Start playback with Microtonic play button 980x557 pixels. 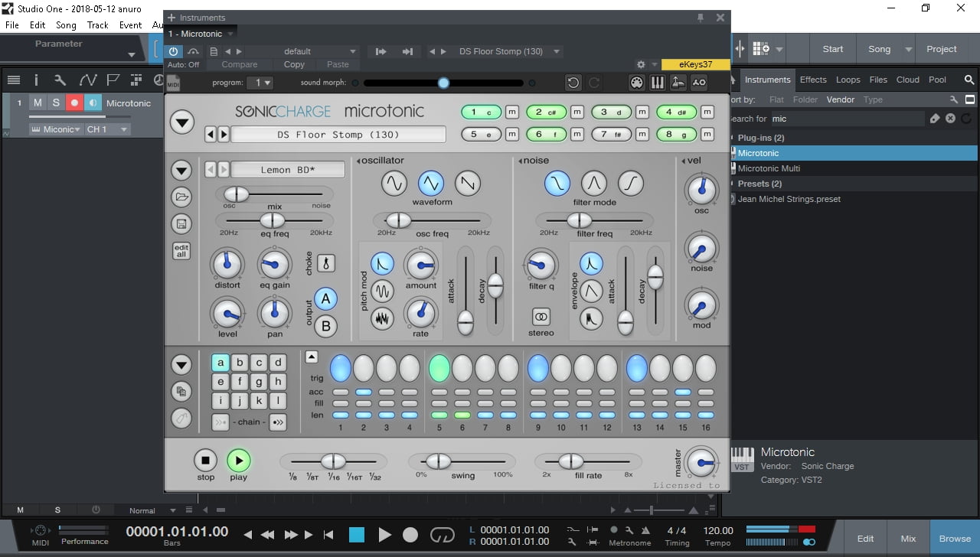click(x=238, y=461)
